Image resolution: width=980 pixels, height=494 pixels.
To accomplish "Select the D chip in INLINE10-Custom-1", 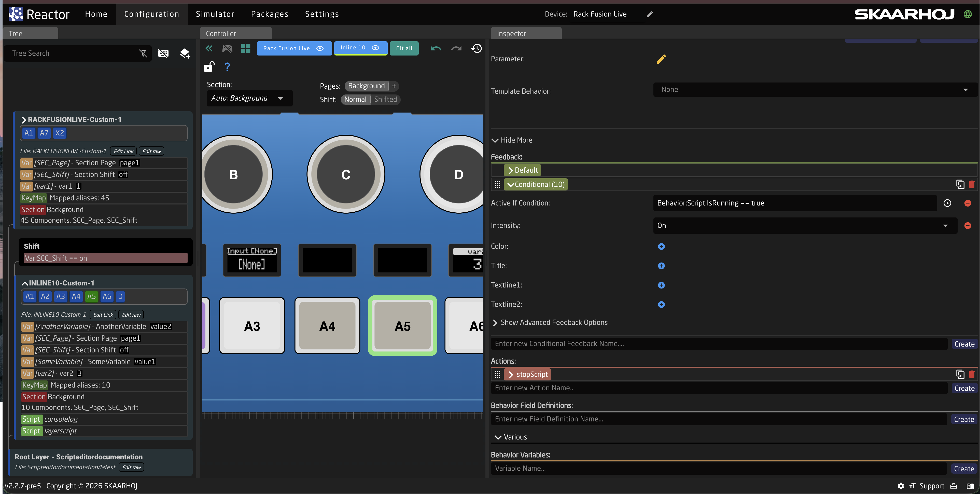I will (x=120, y=296).
